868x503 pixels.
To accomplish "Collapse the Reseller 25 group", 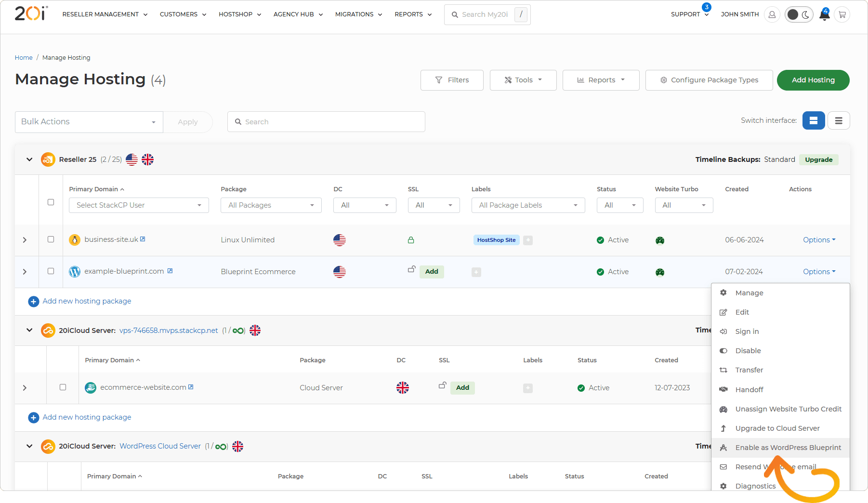I will (29, 159).
